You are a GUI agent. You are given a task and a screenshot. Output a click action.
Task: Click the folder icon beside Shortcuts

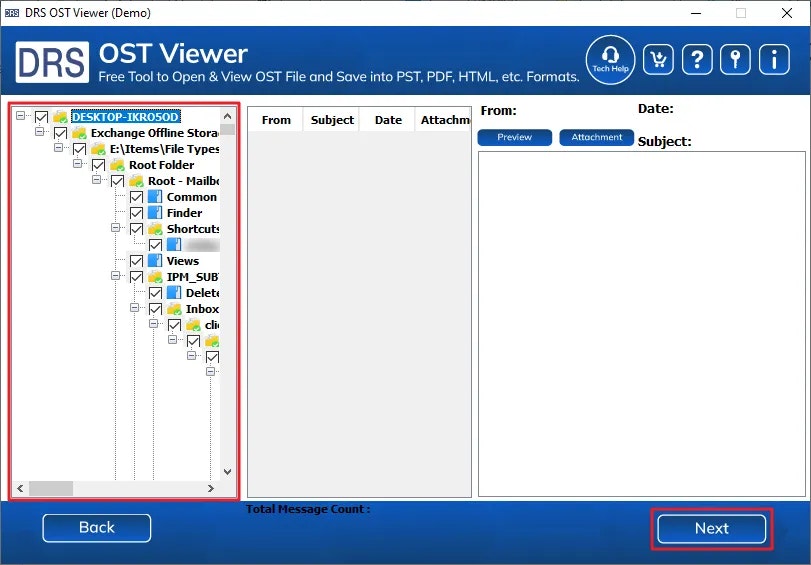coord(155,229)
